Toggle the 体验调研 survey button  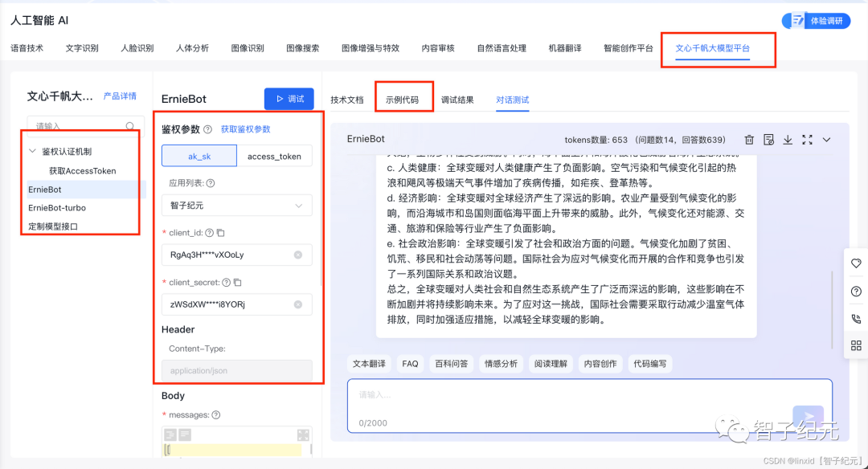tap(816, 21)
